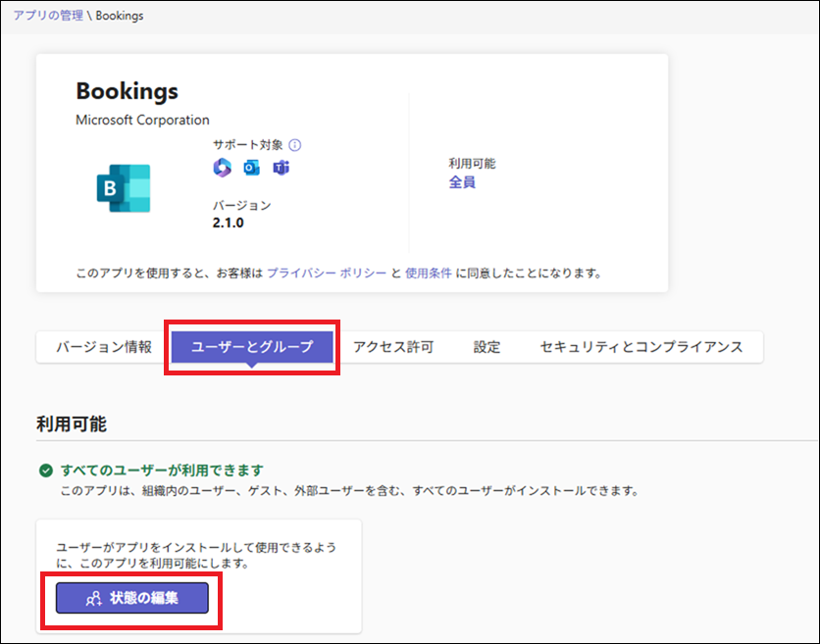Click the サポート対象 label

248,145
